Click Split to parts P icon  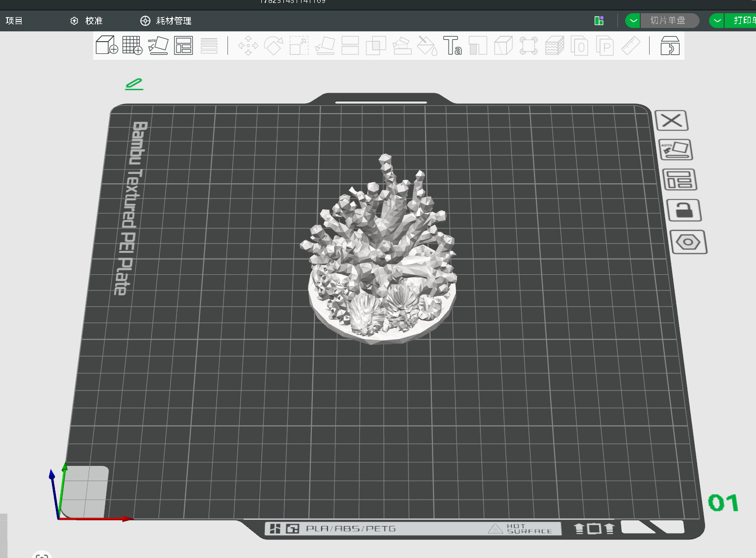[605, 46]
